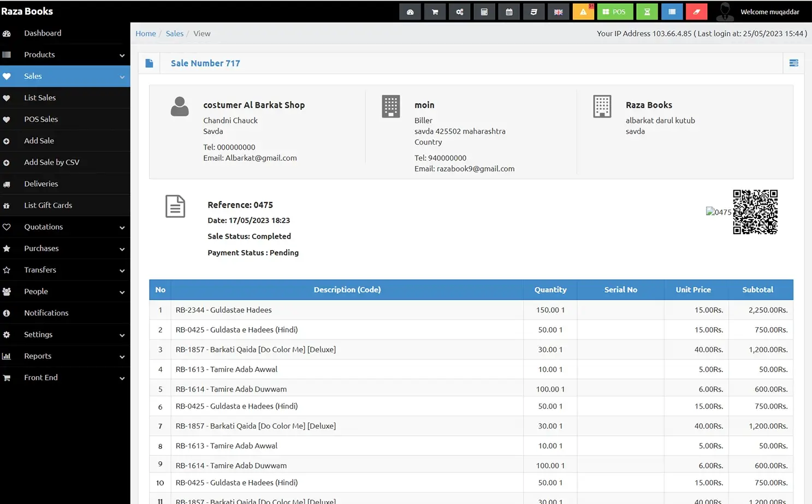Open the calendar icon in top bar
812x504 pixels.
509,11
